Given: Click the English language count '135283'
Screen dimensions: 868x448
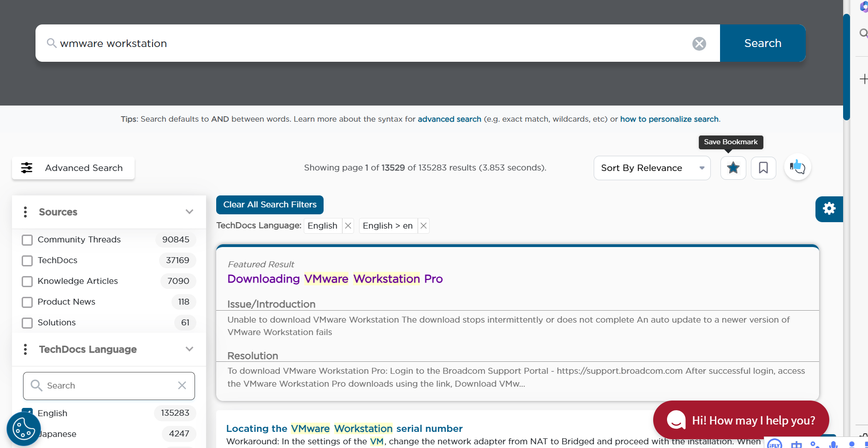Looking at the screenshot, I should pyautogui.click(x=175, y=413).
